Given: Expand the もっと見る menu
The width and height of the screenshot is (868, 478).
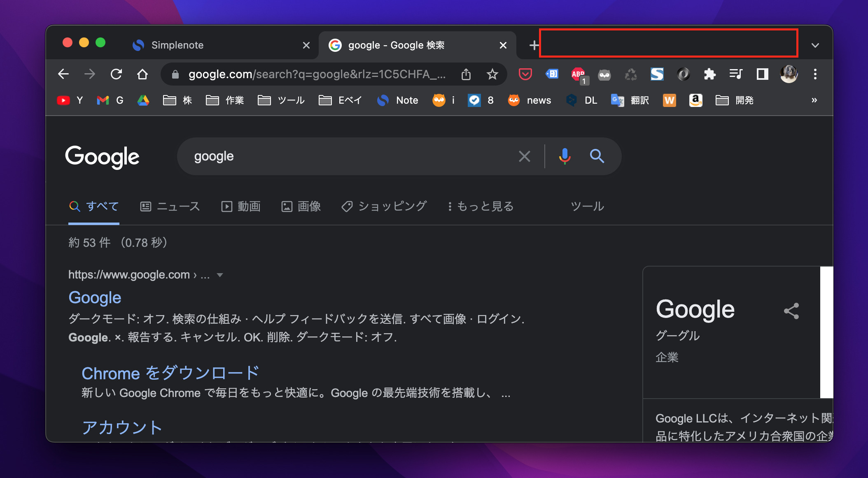Looking at the screenshot, I should click(x=481, y=207).
